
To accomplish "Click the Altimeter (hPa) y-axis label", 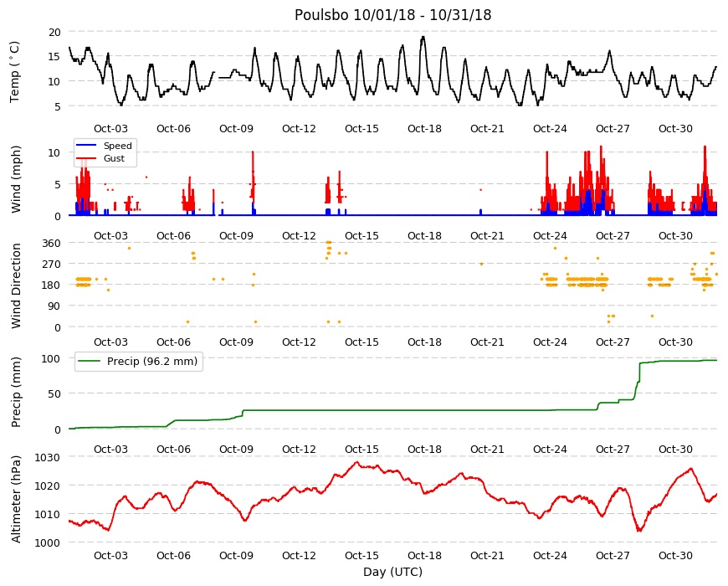I will click(16, 499).
